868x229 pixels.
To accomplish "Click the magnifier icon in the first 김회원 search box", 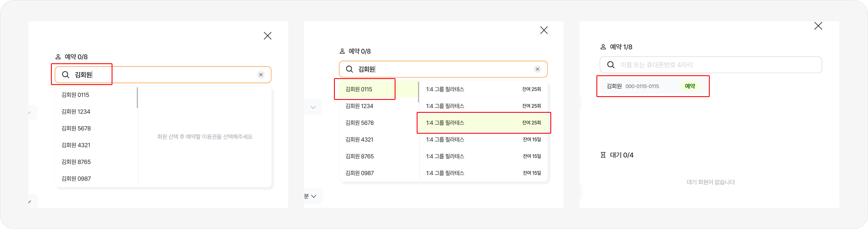I will tap(66, 75).
